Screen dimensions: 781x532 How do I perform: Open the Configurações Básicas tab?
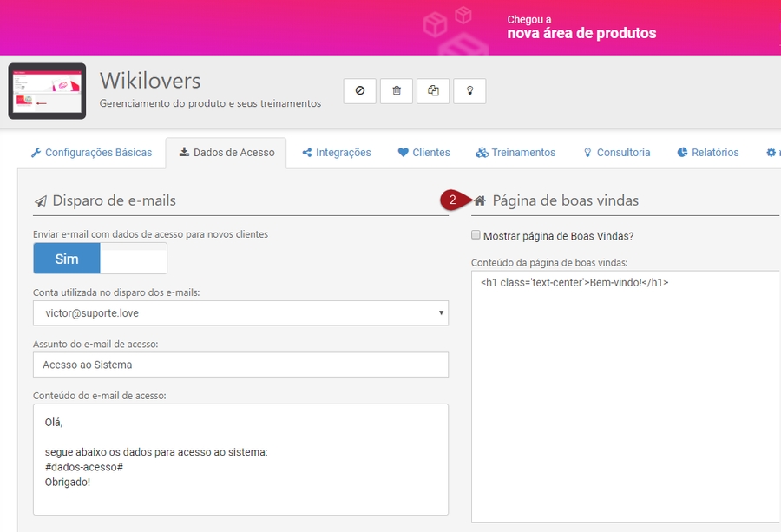(91, 153)
